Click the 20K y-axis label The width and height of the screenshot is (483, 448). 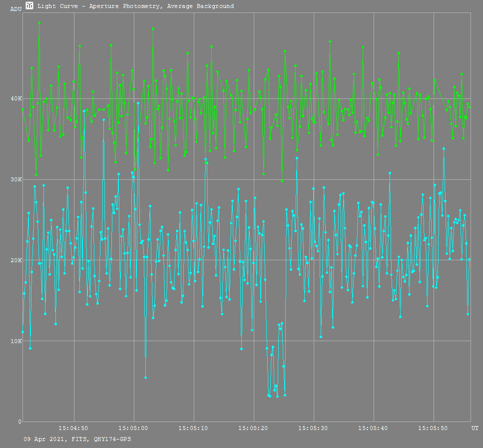[16, 260]
